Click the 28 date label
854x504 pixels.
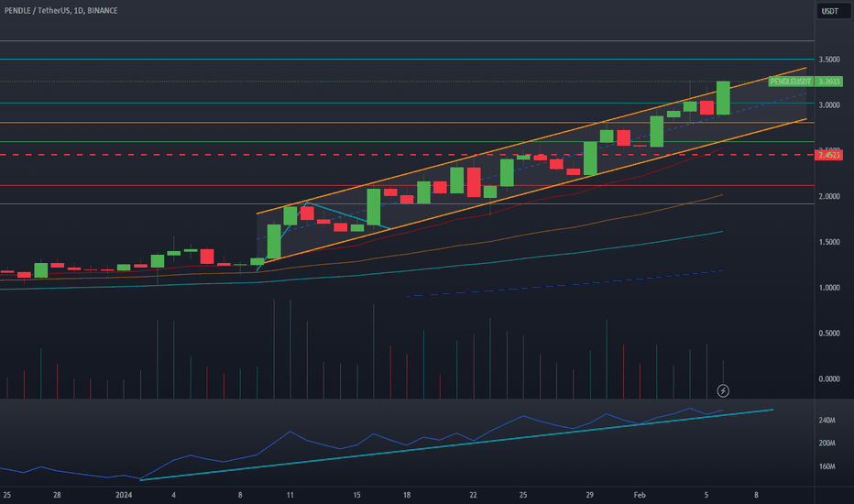pyautogui.click(x=57, y=495)
